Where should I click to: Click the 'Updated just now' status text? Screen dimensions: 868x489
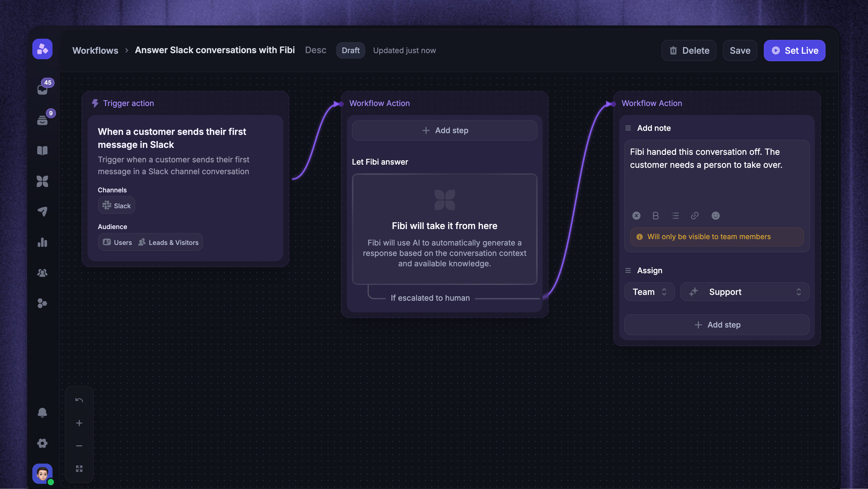tap(404, 50)
